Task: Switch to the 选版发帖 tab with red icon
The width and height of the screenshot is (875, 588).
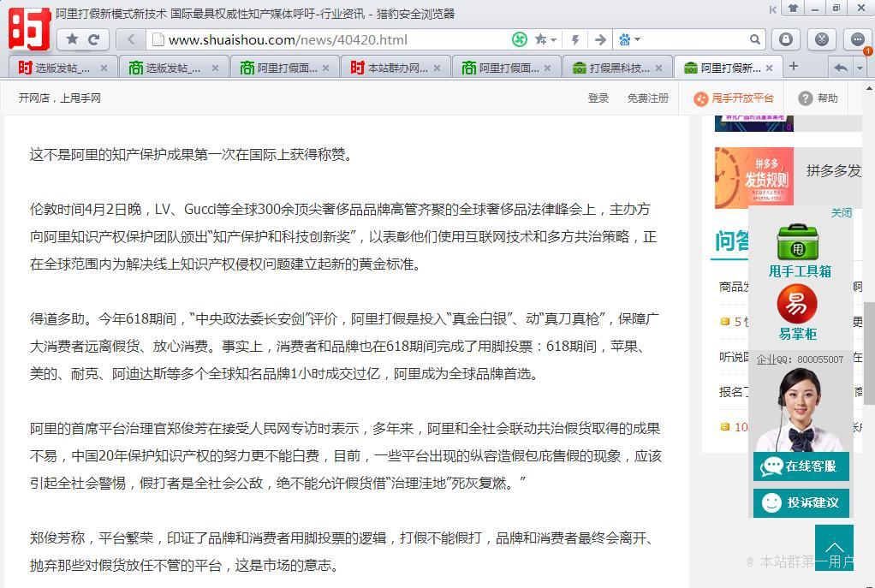Action: 63,68
